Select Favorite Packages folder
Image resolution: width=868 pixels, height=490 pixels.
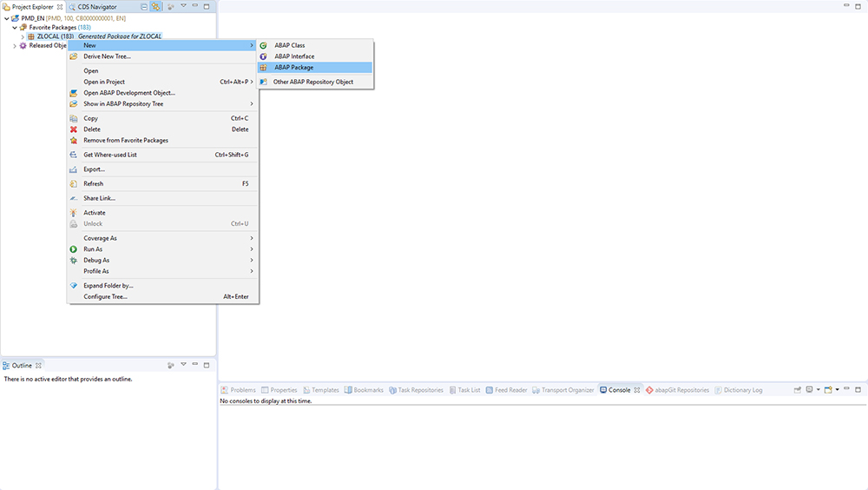[x=56, y=27]
